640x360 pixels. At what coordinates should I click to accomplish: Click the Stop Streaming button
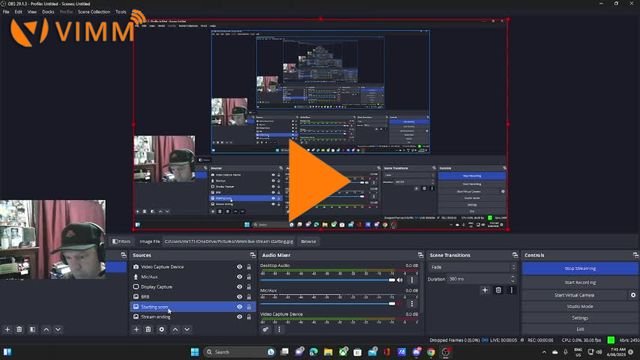coord(580,269)
